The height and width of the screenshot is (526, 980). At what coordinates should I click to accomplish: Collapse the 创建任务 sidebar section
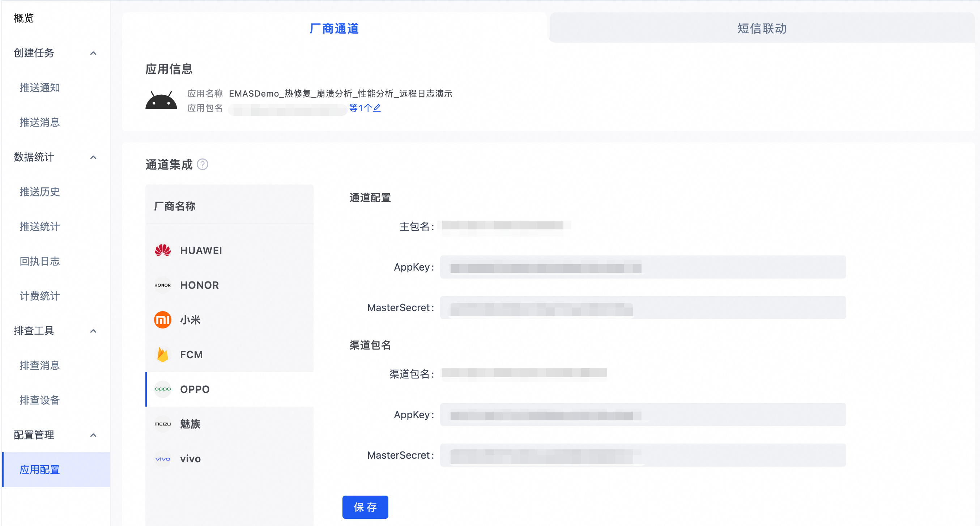click(x=93, y=53)
